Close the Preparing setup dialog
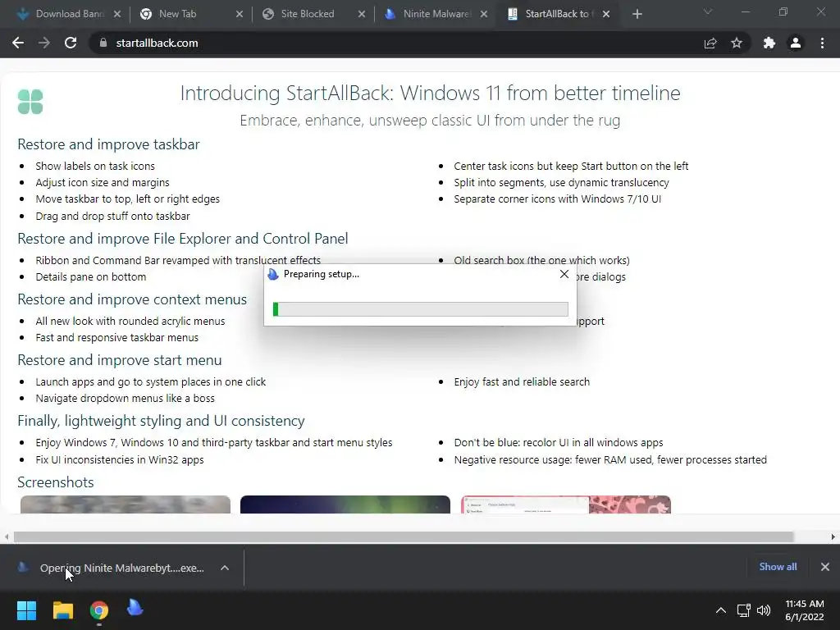The image size is (840, 630). coord(564,274)
